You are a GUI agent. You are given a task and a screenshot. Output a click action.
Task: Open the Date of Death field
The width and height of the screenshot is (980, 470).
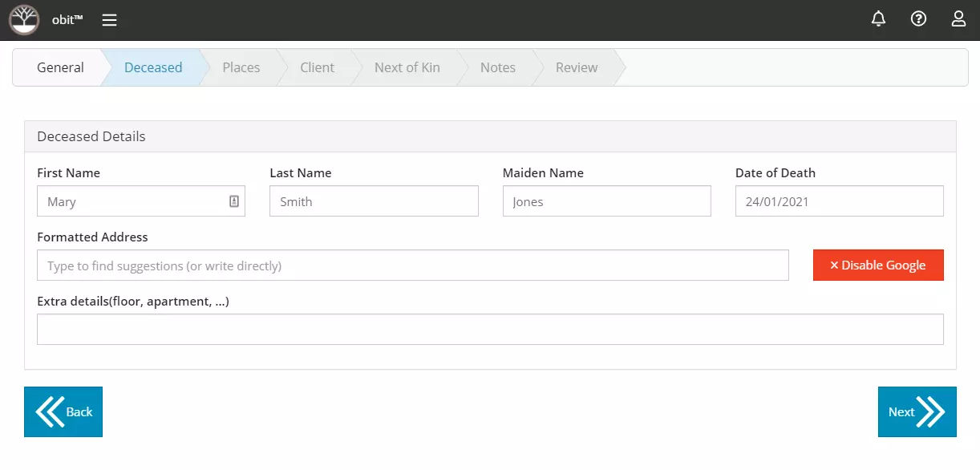pos(839,201)
